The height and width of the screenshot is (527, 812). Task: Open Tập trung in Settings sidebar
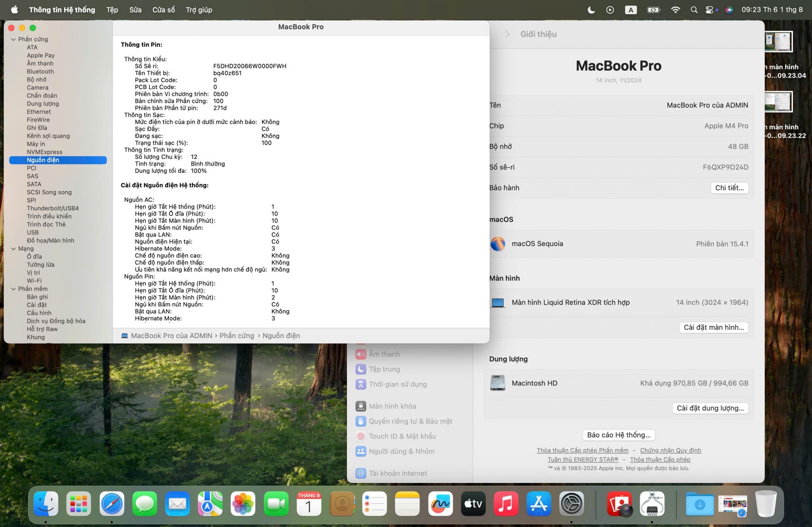pyautogui.click(x=378, y=369)
